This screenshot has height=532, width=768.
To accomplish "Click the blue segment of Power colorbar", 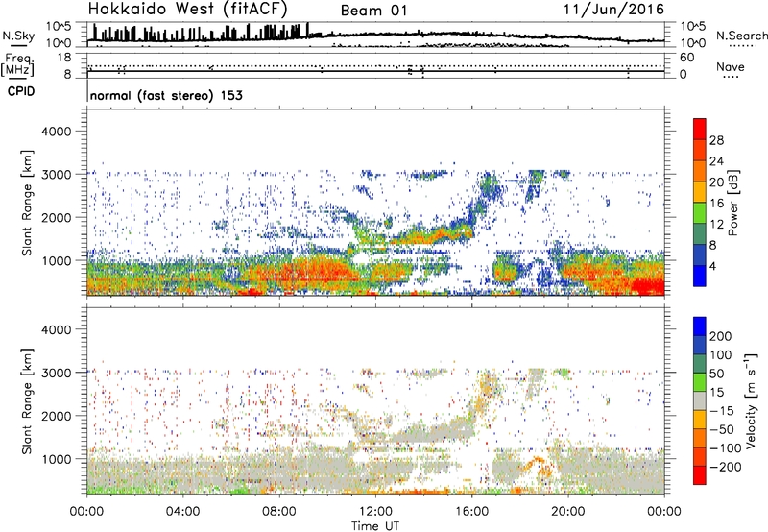I will 700,276.
